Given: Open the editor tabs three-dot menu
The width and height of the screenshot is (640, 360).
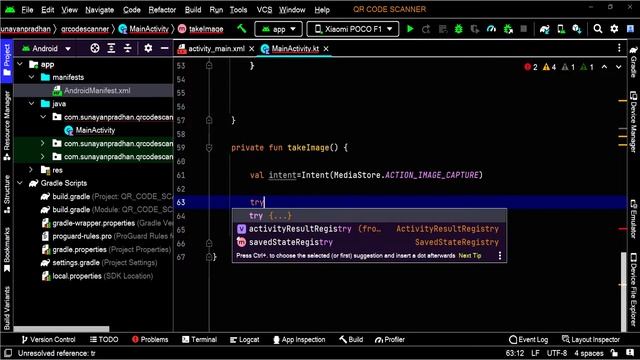Looking at the screenshot, I should pyautogui.click(x=619, y=48).
